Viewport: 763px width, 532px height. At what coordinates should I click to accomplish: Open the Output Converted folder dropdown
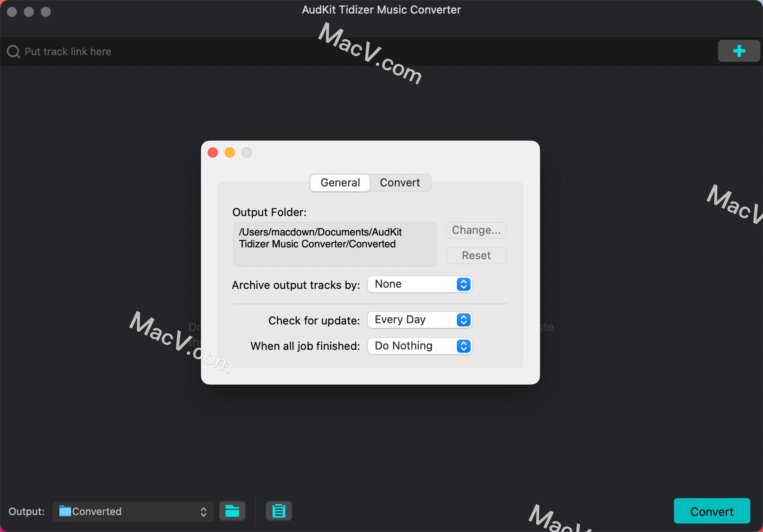click(x=133, y=511)
